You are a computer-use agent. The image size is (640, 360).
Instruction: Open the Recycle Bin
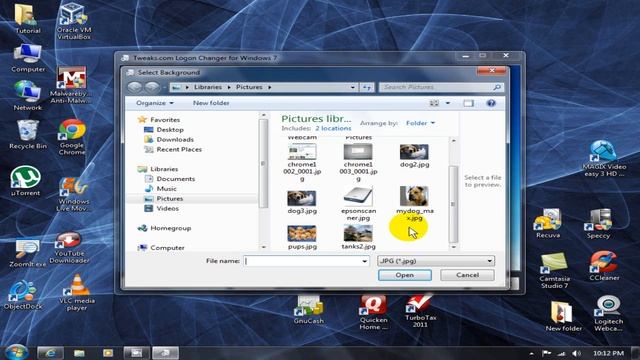tap(28, 135)
